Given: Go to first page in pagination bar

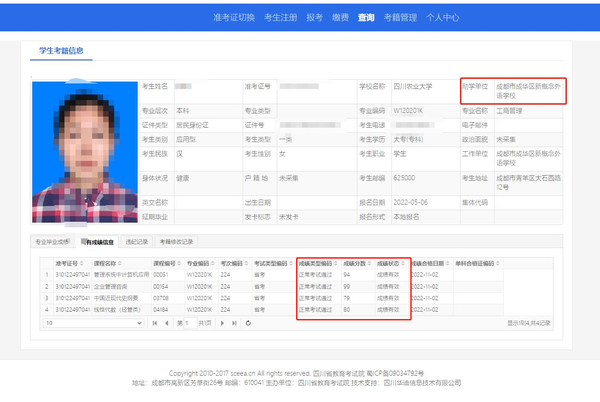Looking at the screenshot, I should click(155, 323).
